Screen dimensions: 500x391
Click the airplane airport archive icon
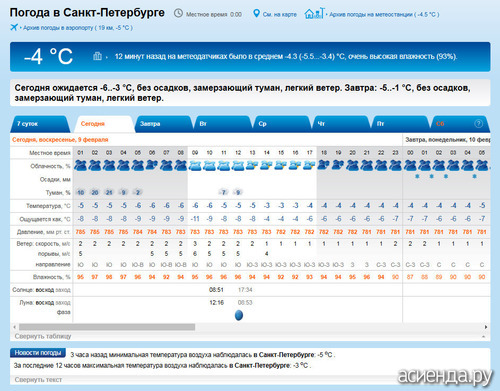[14, 27]
